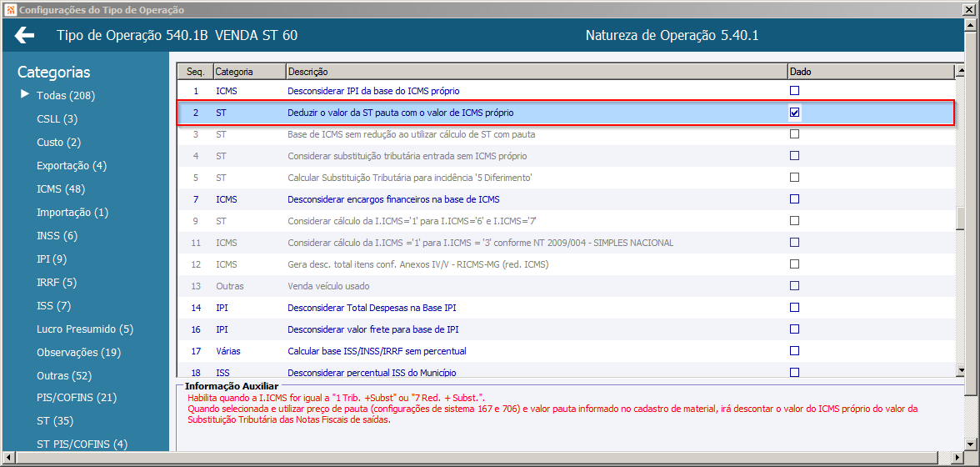Enable 'Desconsiderar valor frete para base de IPI'
Image resolution: width=980 pixels, height=467 pixels.
pyautogui.click(x=794, y=329)
